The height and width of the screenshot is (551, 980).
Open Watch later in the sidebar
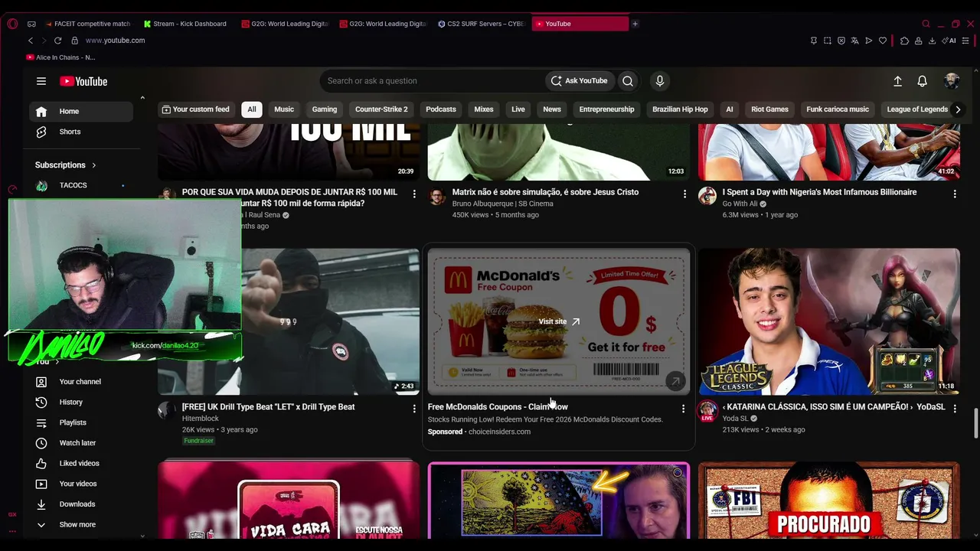pos(81,442)
